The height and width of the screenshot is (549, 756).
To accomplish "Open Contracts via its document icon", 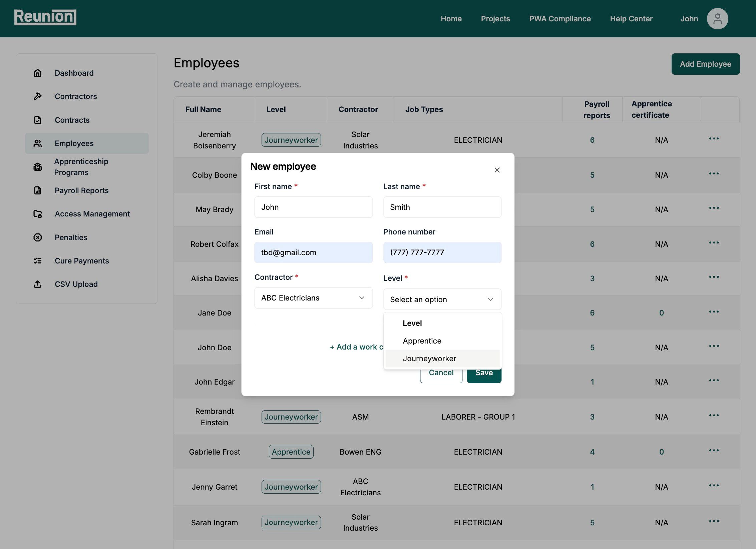I will click(37, 120).
